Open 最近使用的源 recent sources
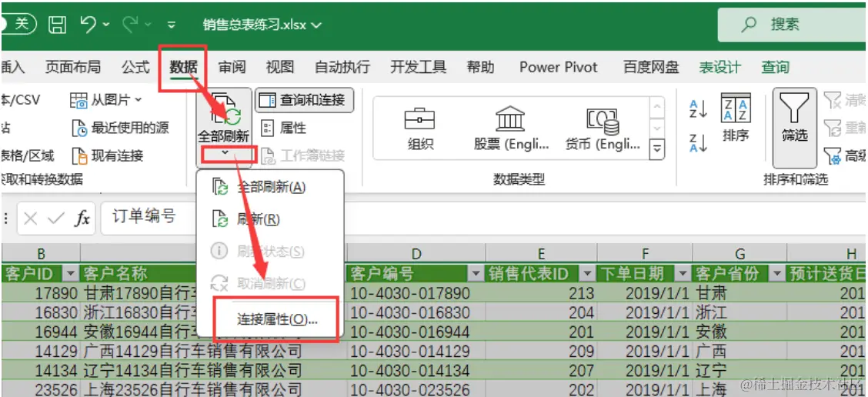The height and width of the screenshot is (397, 868). pos(120,128)
